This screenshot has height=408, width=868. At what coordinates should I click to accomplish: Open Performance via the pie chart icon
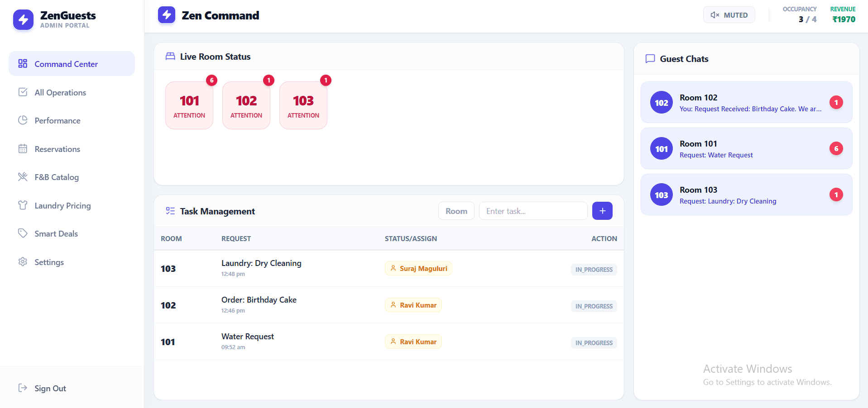(23, 120)
